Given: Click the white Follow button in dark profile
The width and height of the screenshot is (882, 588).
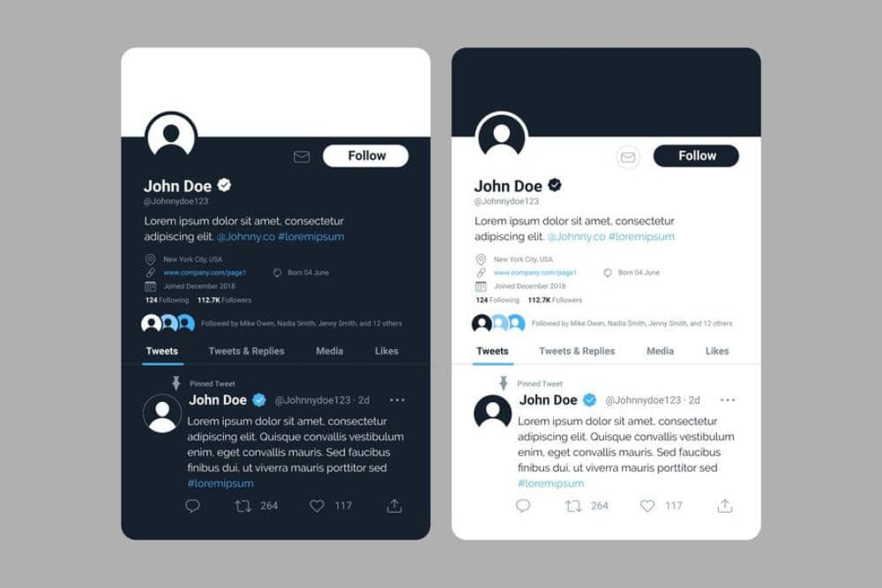Looking at the screenshot, I should point(366,156).
